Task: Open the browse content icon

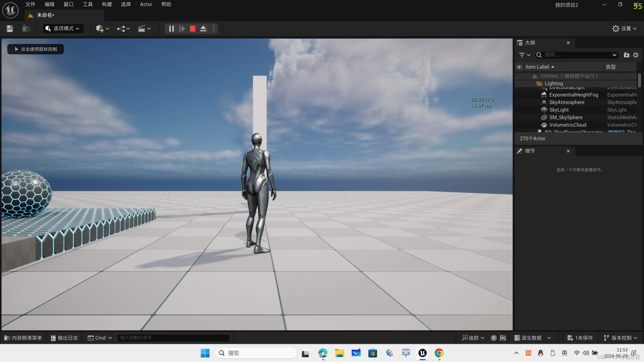Action: point(26,29)
